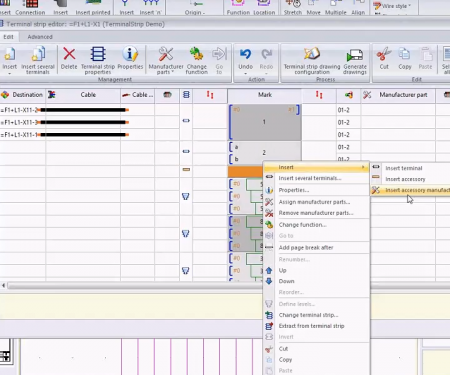Click Multiple tool in top toolbar
The width and height of the screenshot is (450, 375).
click(x=335, y=7)
